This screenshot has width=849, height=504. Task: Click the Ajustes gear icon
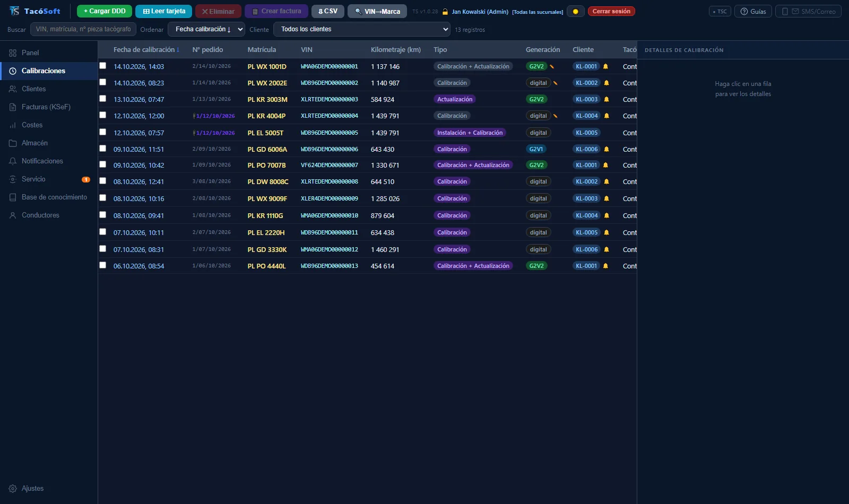pos(13,489)
